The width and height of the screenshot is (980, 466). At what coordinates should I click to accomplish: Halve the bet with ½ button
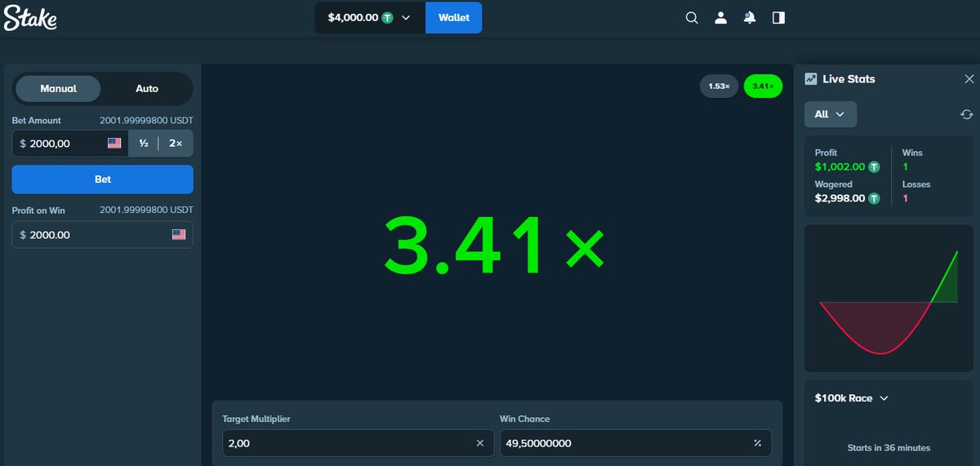tap(144, 143)
